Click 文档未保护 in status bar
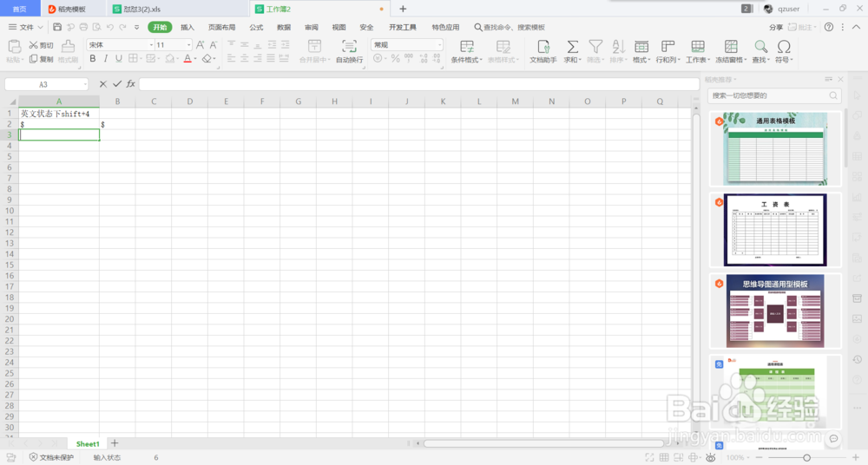 point(51,457)
